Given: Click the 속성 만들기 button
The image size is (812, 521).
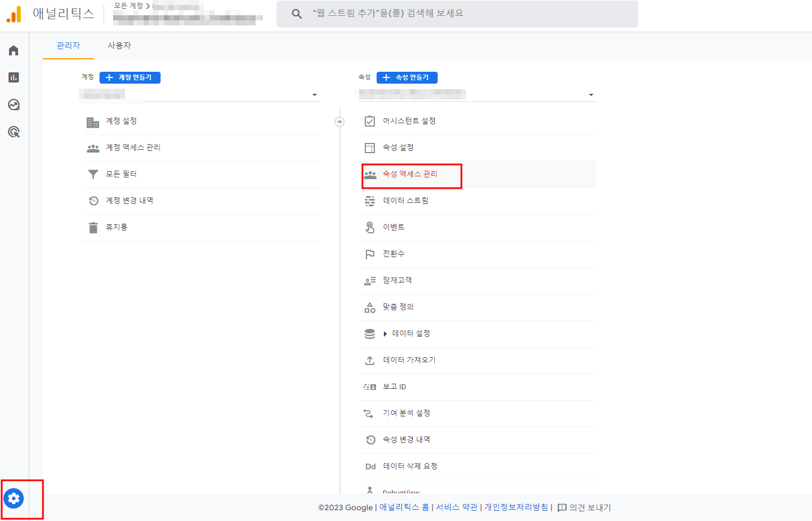Looking at the screenshot, I should tap(407, 77).
